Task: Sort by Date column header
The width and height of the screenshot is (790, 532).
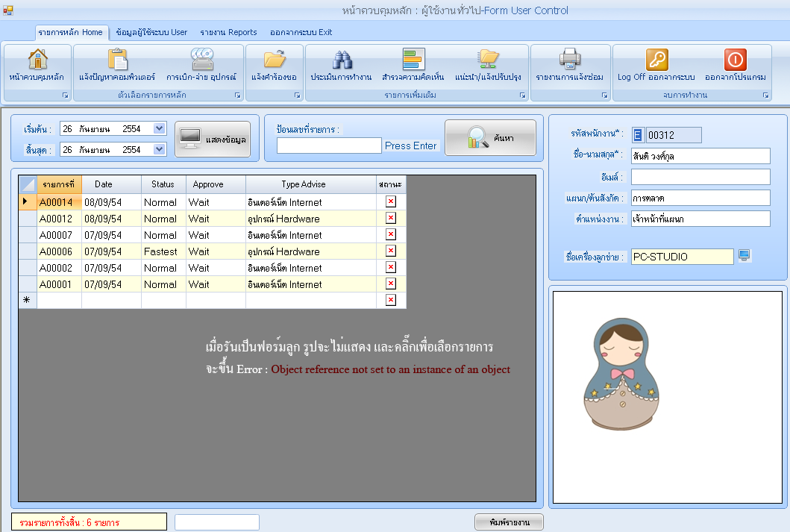Action: (111, 184)
